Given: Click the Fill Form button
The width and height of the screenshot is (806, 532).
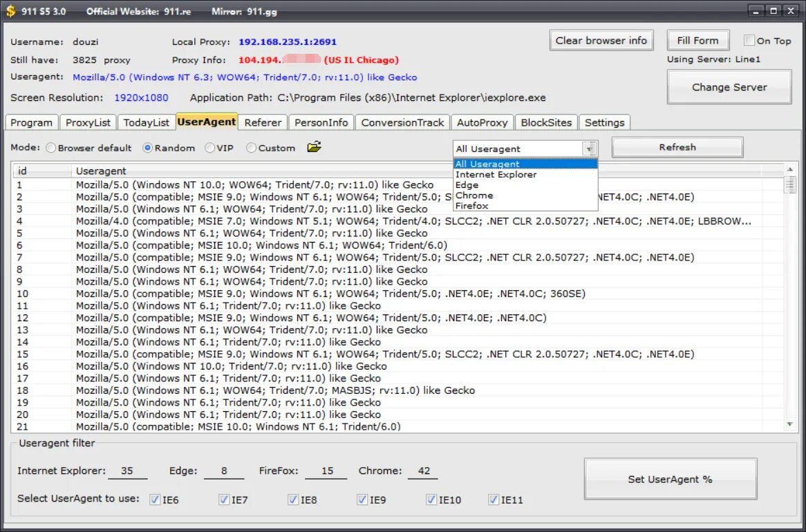Looking at the screenshot, I should coord(697,40).
